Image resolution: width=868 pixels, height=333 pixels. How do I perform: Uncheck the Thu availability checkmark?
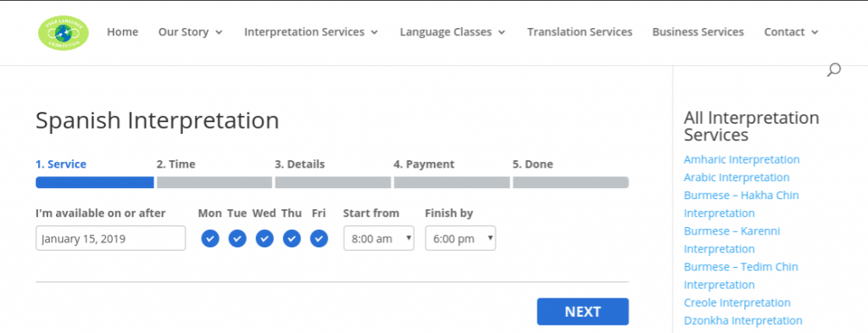click(x=292, y=238)
